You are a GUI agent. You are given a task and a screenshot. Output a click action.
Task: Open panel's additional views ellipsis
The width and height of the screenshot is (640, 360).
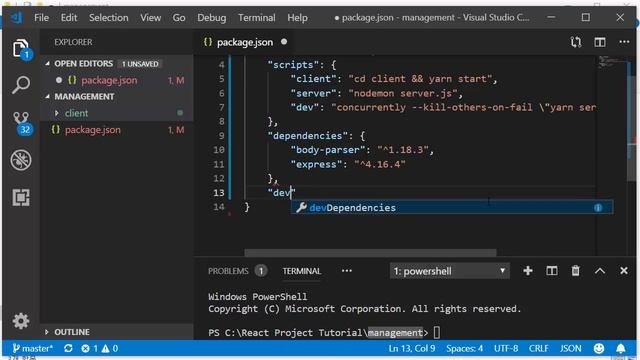pyautogui.click(x=347, y=271)
